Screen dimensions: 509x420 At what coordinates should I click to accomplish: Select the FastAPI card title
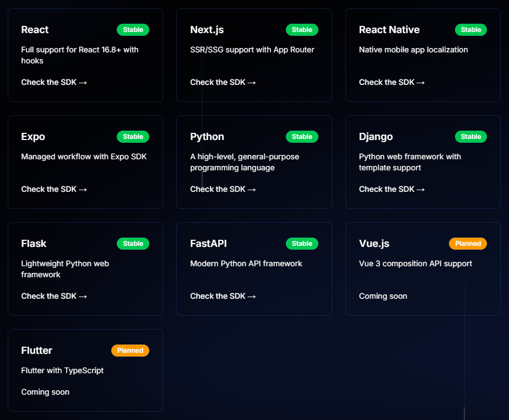[x=208, y=243]
